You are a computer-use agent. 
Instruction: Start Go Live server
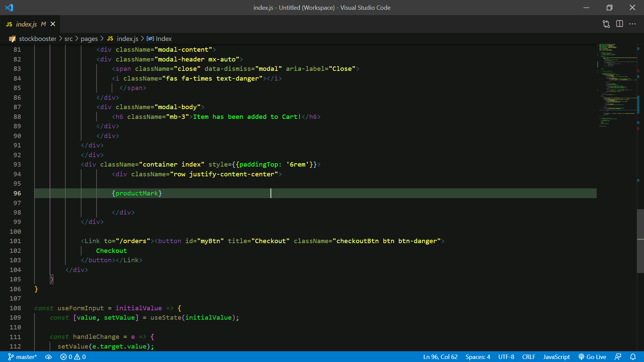pyautogui.click(x=592, y=357)
